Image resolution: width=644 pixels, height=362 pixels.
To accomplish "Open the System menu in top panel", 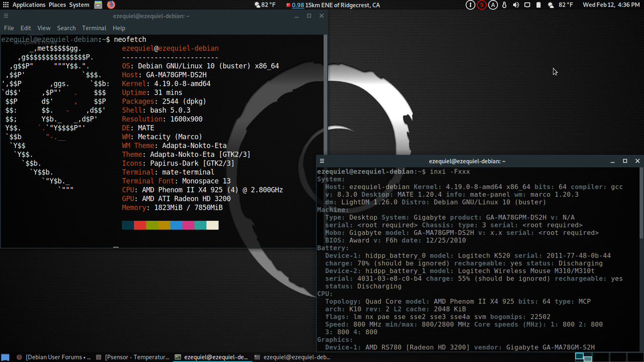I will [x=79, y=5].
